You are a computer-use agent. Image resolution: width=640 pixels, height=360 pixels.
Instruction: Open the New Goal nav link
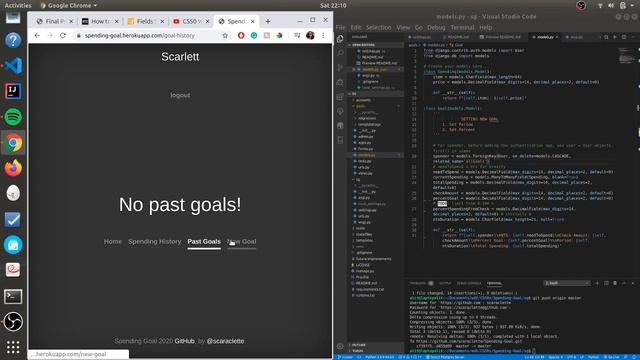coord(242,241)
